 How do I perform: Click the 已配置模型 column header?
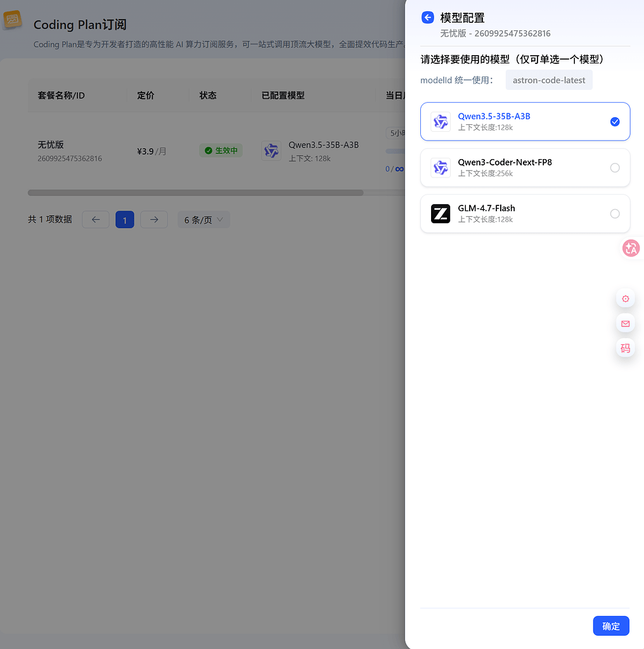283,96
